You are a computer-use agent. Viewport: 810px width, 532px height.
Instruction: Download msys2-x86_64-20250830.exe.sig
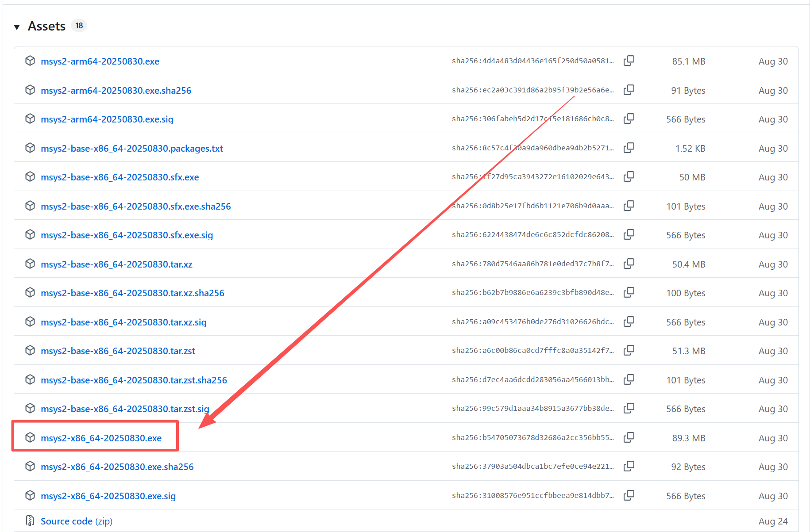[108, 496]
